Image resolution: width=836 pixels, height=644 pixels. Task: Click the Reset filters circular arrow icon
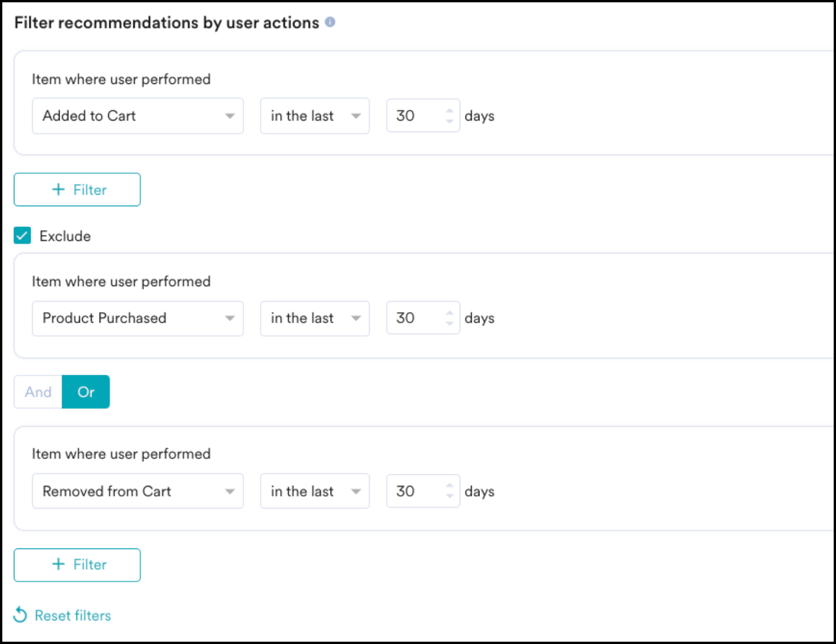(20, 614)
